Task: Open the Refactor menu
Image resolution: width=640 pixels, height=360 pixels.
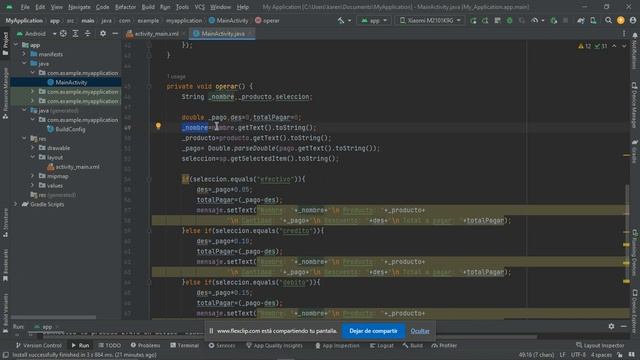Action: (125, 7)
